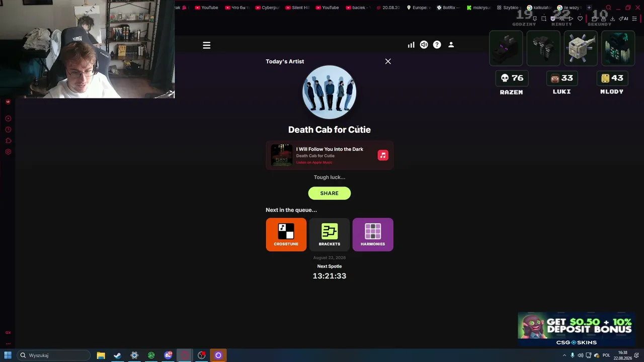This screenshot has height=362, width=644.
Task: Follow the Listen on Apple Music link
Action: pos(314,162)
